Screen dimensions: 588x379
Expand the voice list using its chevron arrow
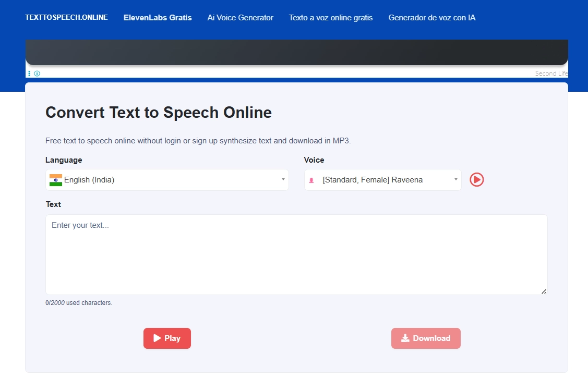click(x=454, y=179)
